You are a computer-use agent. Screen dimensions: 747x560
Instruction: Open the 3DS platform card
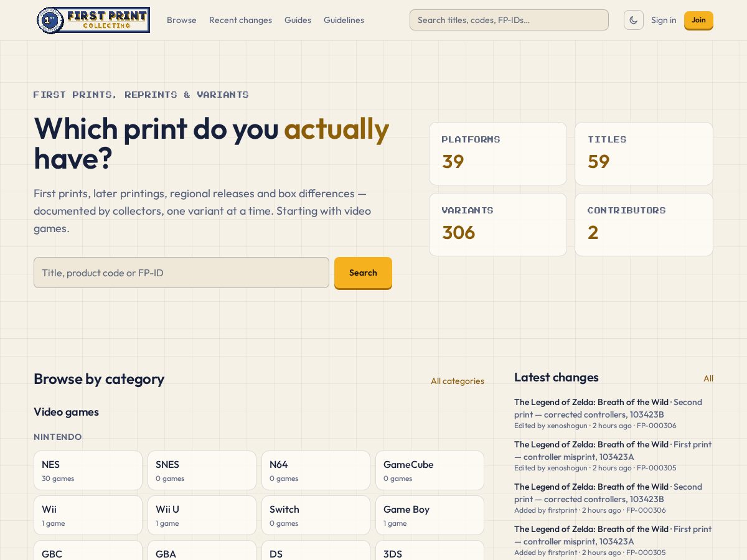click(430, 551)
